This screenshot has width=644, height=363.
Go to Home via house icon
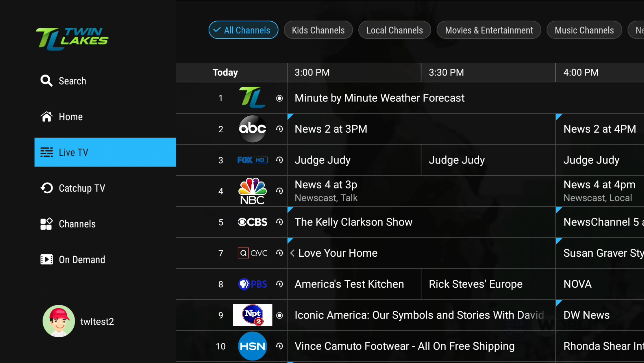(46, 117)
